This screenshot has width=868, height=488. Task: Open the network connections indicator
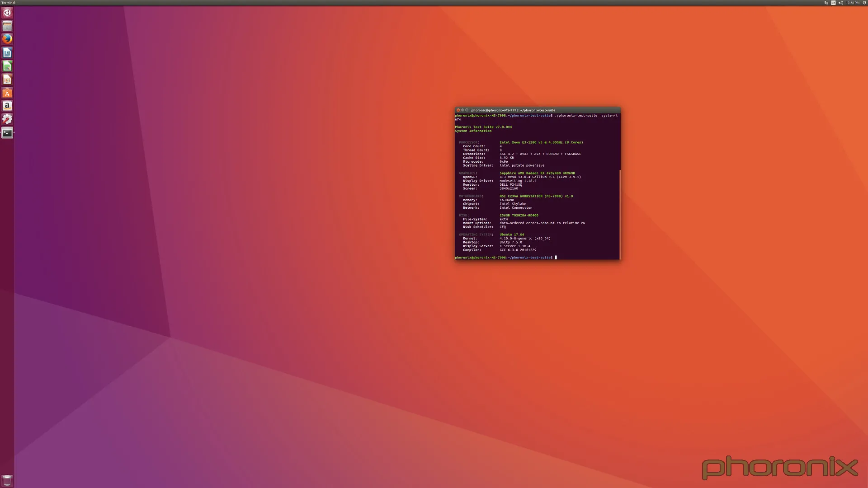point(826,3)
